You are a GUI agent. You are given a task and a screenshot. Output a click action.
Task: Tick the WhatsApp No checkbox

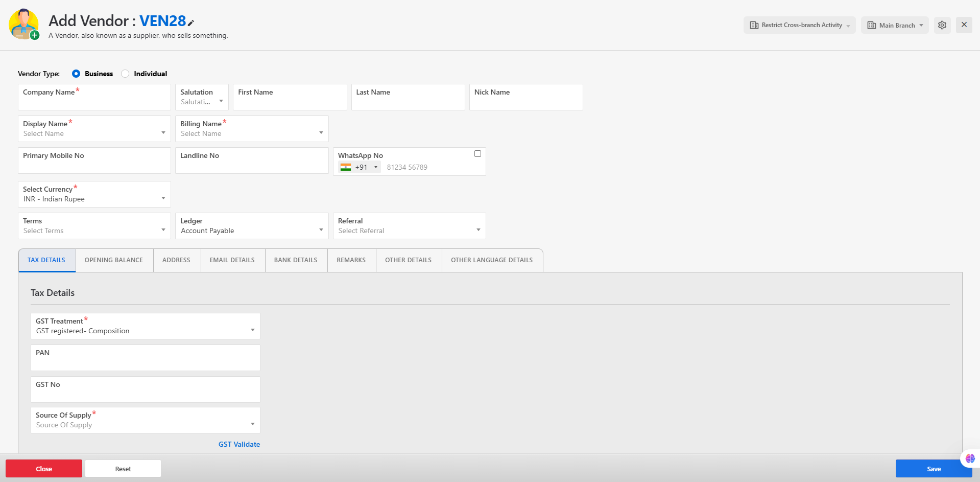(477, 154)
